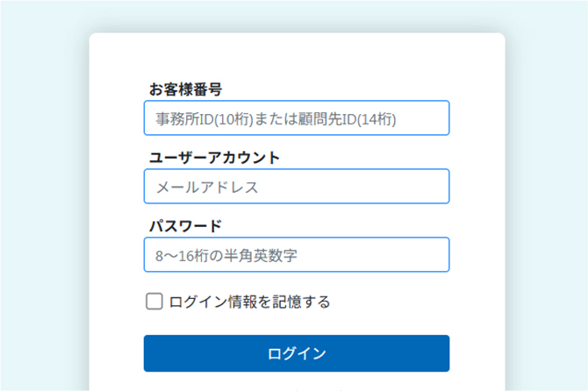Viewport: 588px width, 391px height.
Task: Focus the ユーザーアカウント email field
Action: [296, 187]
